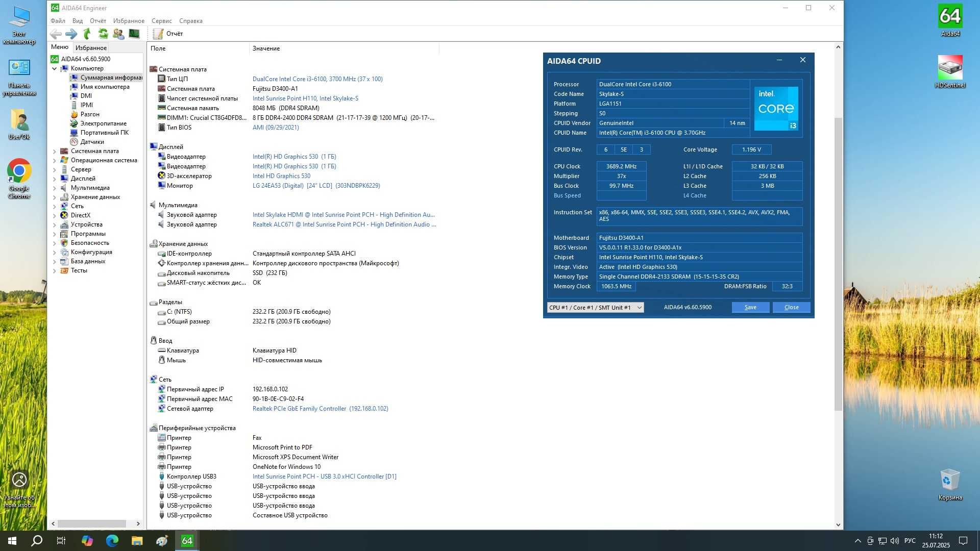This screenshot has height=551, width=980.
Task: Open File Explorer from the taskbar
Action: (137, 541)
